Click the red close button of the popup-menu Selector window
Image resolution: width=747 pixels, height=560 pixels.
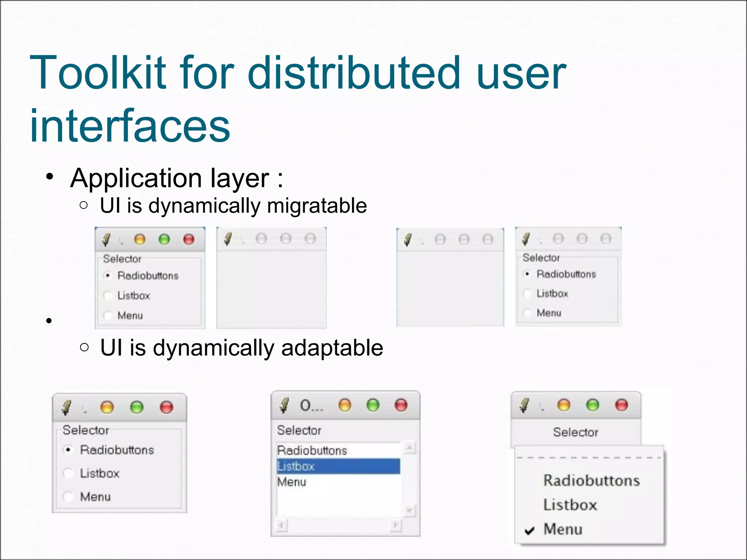click(622, 405)
